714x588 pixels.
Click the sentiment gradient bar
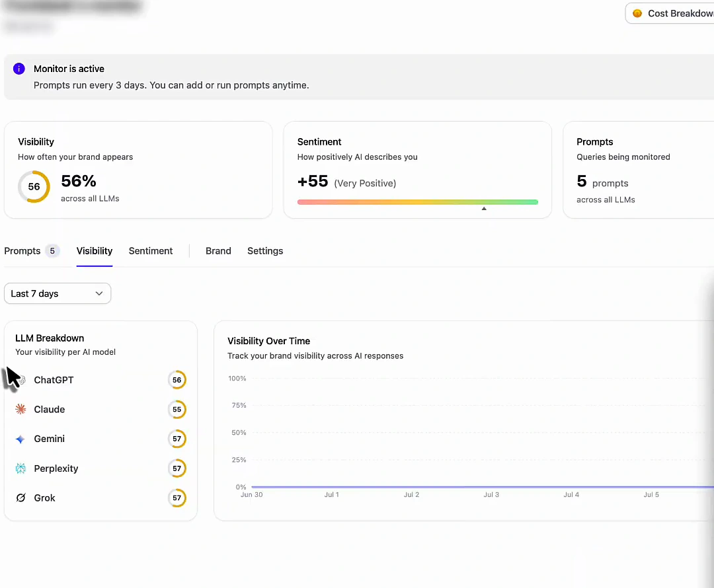pyautogui.click(x=418, y=202)
